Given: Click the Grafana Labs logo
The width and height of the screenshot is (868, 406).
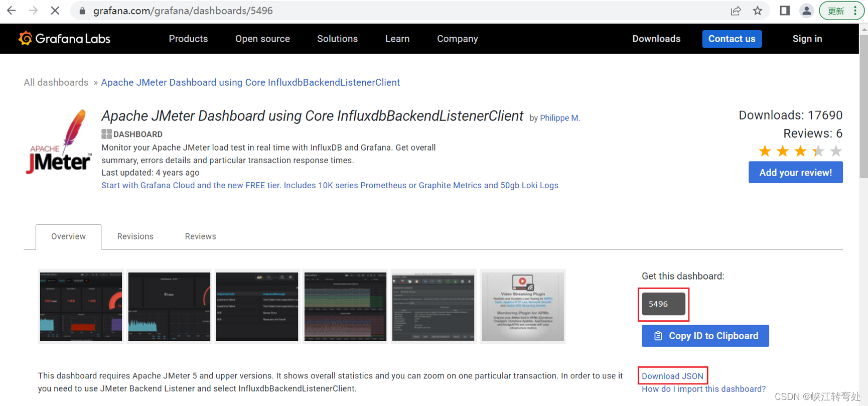Looking at the screenshot, I should point(64,39).
